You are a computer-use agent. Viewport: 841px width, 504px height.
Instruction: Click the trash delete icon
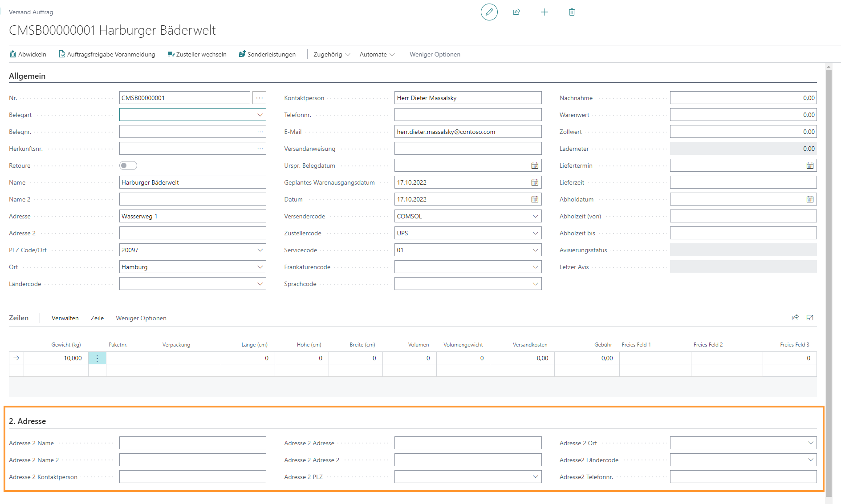[x=572, y=12]
